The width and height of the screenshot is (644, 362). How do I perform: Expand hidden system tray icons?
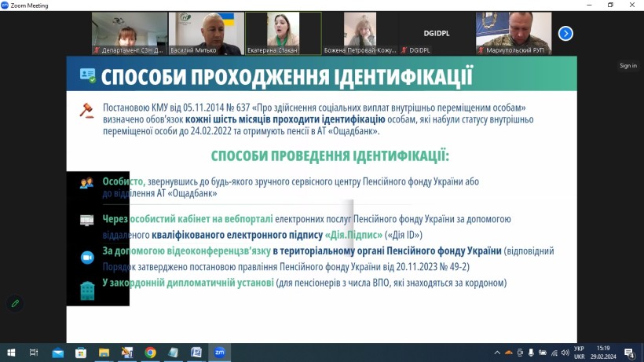(497, 353)
